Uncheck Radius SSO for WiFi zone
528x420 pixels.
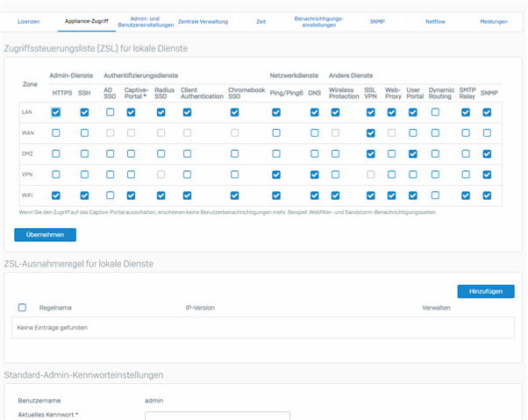pos(161,196)
